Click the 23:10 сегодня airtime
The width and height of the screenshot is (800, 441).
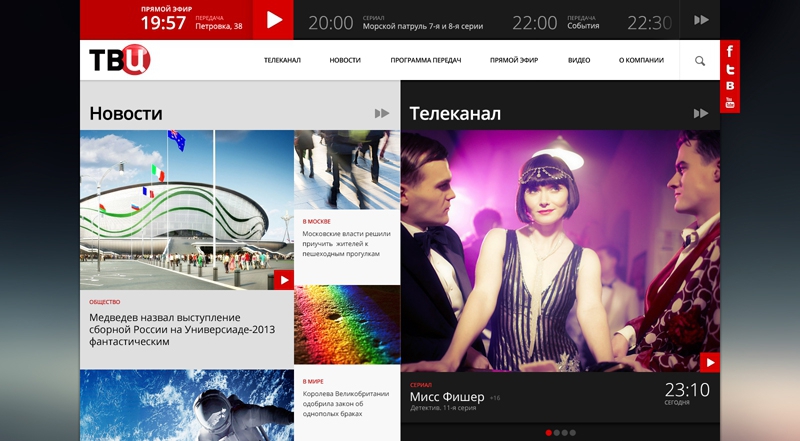tap(687, 393)
